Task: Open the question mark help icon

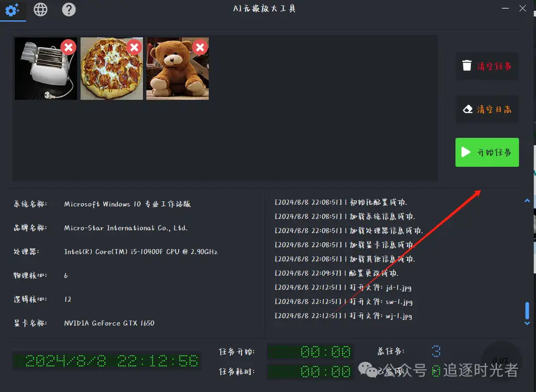Action: click(69, 9)
